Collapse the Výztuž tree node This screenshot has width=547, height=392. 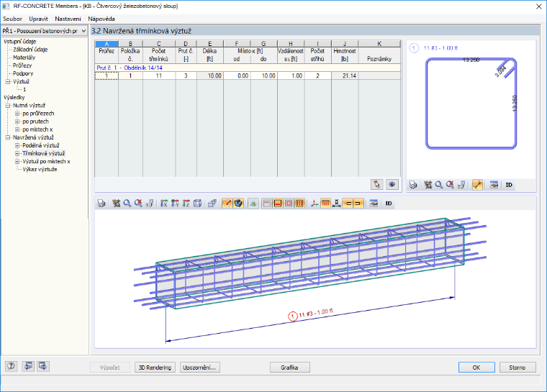8,81
